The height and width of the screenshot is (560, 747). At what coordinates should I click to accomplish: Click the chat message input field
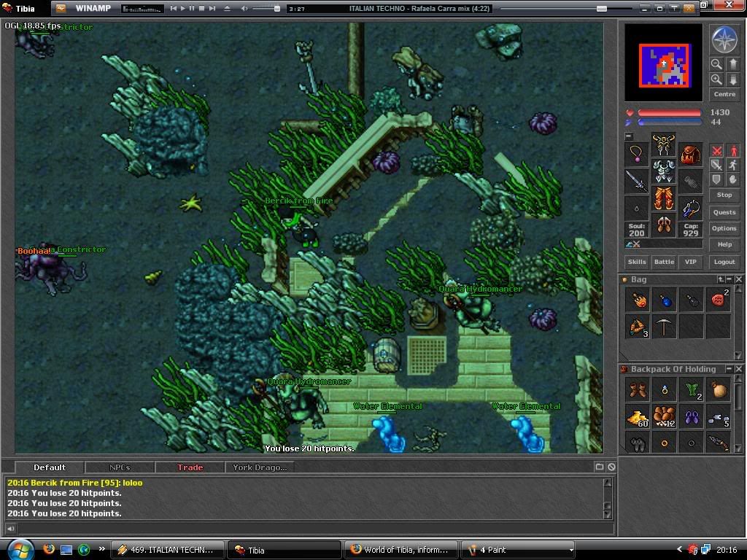(315, 528)
